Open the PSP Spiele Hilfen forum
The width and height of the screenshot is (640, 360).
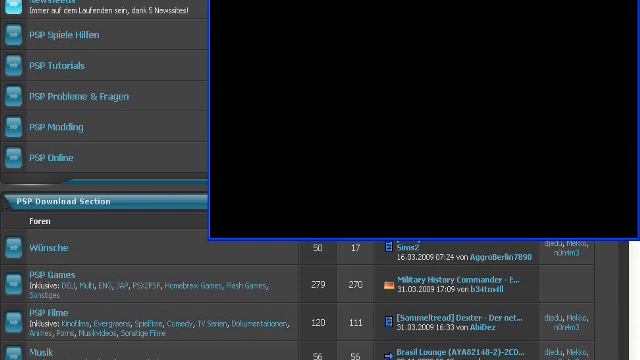(x=64, y=35)
